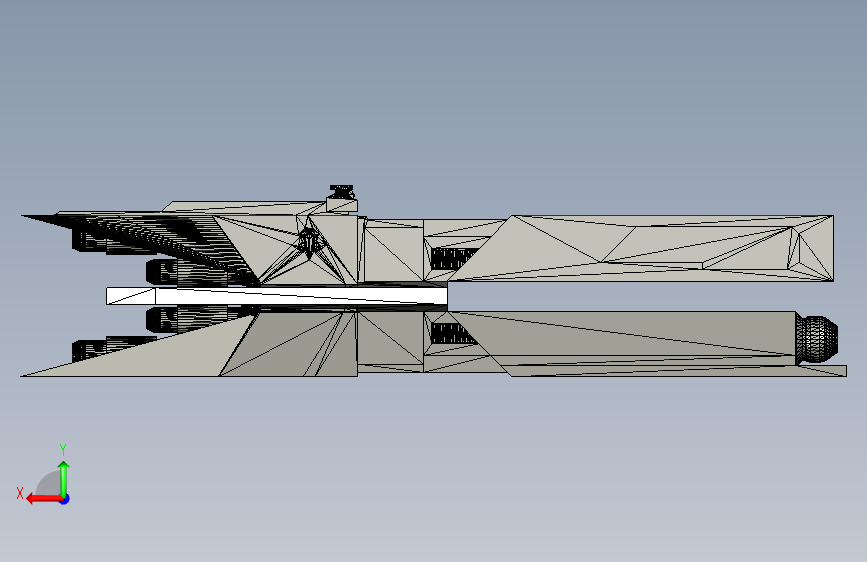Select the rounded mesh nozzle at the model's right end
Viewport: 867px width, 562px height.
(x=817, y=340)
